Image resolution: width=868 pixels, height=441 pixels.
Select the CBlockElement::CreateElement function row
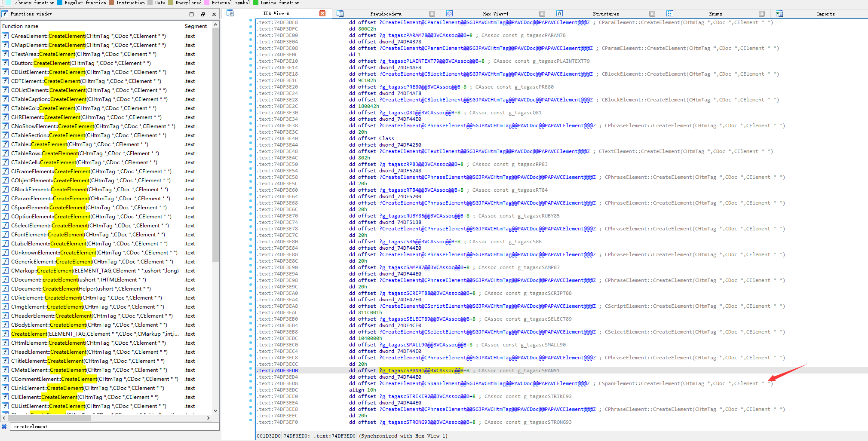[106, 190]
